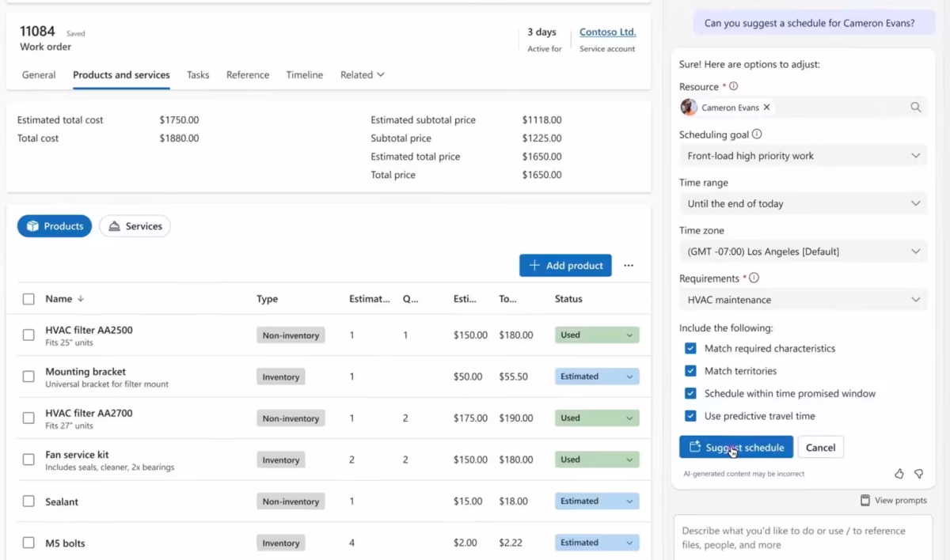Go to the Reference tab
Image resolution: width=950 pixels, height=560 pixels.
248,75
